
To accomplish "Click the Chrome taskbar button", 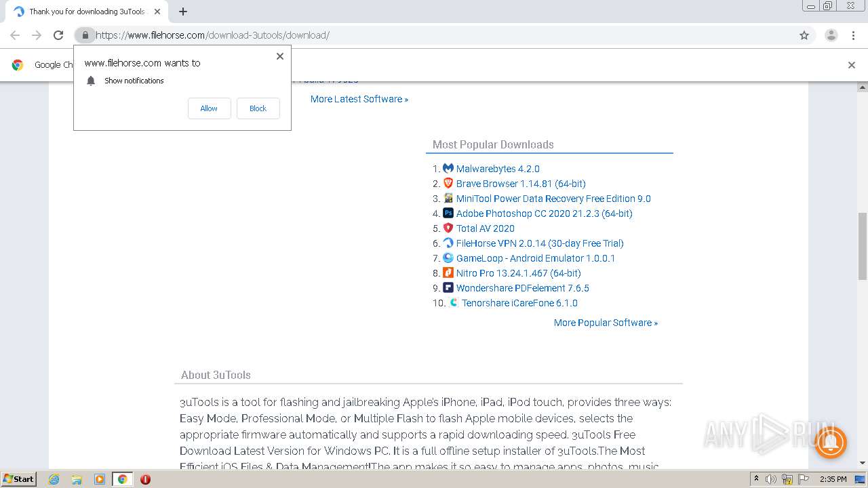I will coord(122,479).
